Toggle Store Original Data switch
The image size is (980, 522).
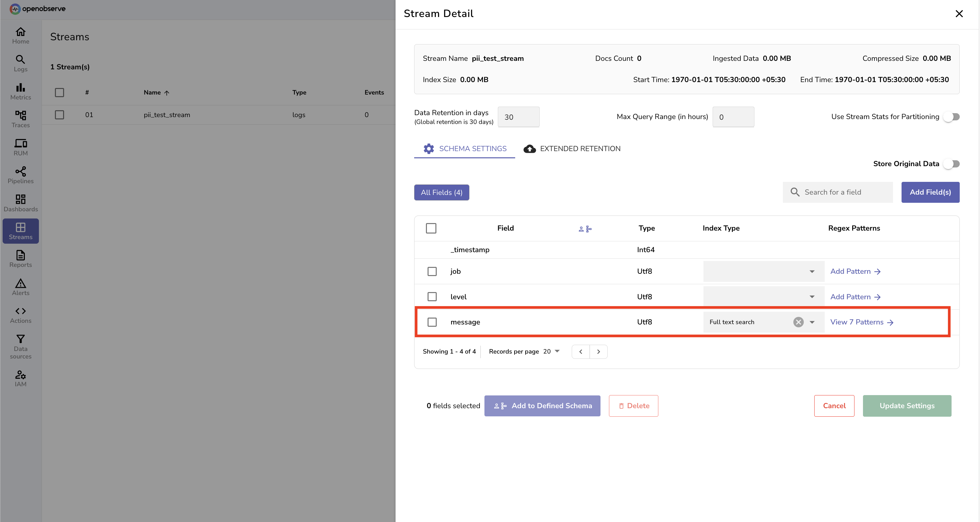point(952,164)
